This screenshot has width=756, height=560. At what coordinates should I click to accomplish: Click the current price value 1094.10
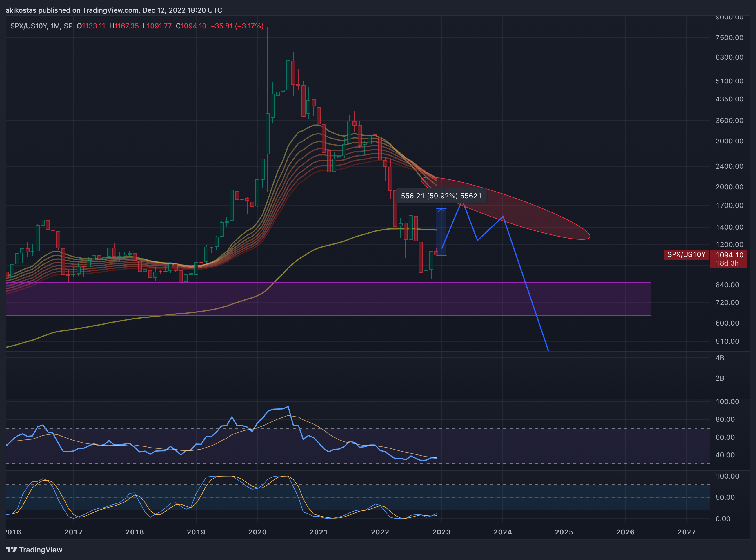click(x=730, y=255)
